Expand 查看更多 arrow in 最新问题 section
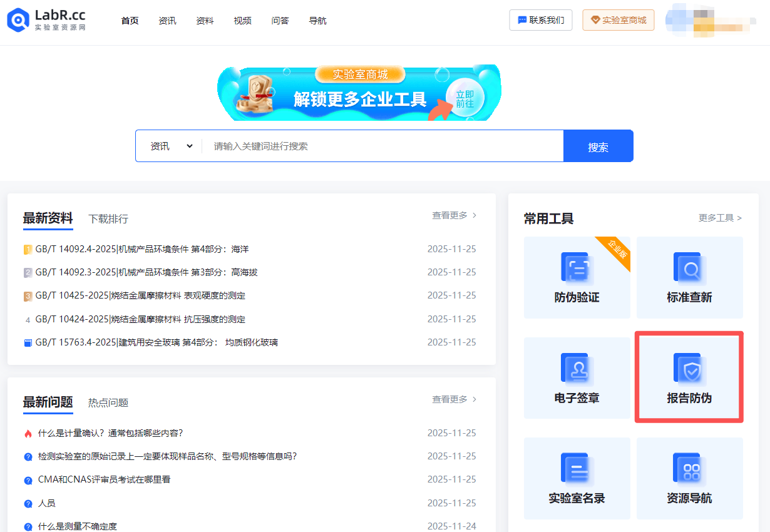Image resolution: width=770 pixels, height=532 pixels. 475,399
